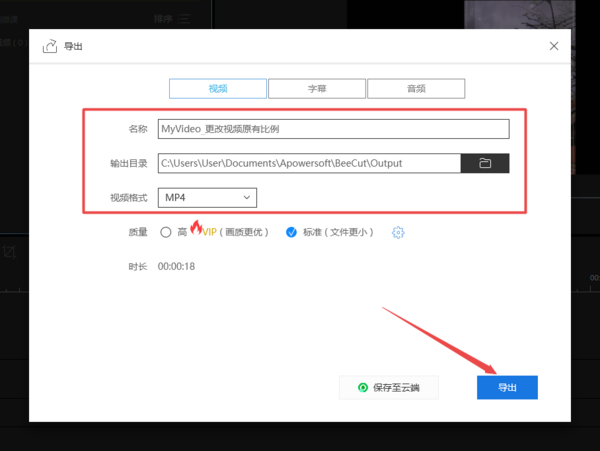Viewport: 600px width, 451px height.
Task: Switch to the 音频 audio tab
Action: (415, 89)
